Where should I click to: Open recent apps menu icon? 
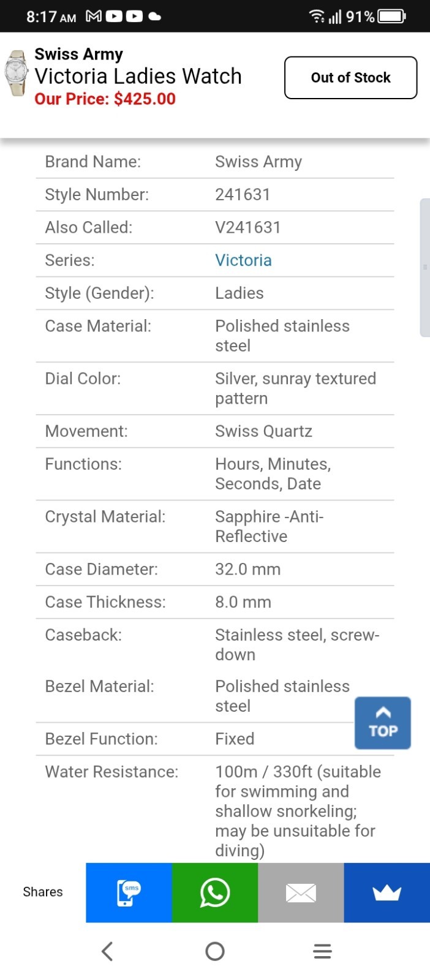322,951
